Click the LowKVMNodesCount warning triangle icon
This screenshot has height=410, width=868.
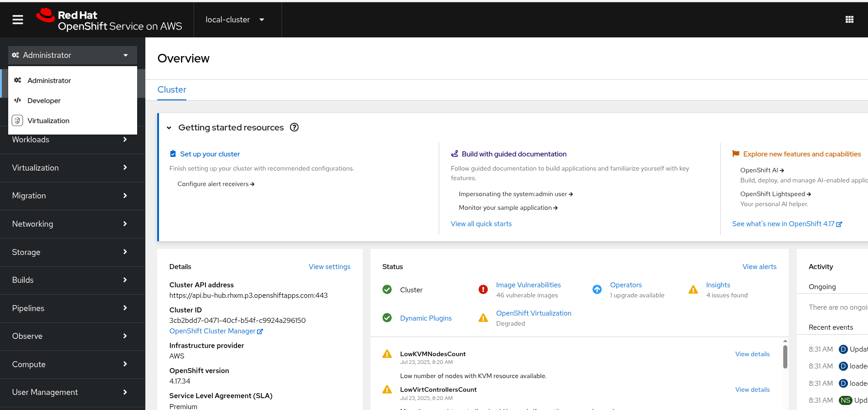(x=387, y=354)
